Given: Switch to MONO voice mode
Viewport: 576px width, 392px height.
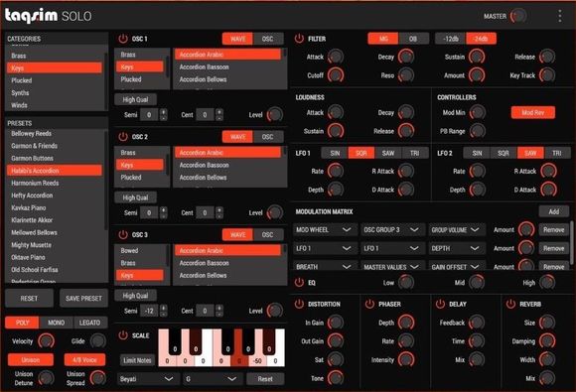Looking at the screenshot, I should 57,323.
